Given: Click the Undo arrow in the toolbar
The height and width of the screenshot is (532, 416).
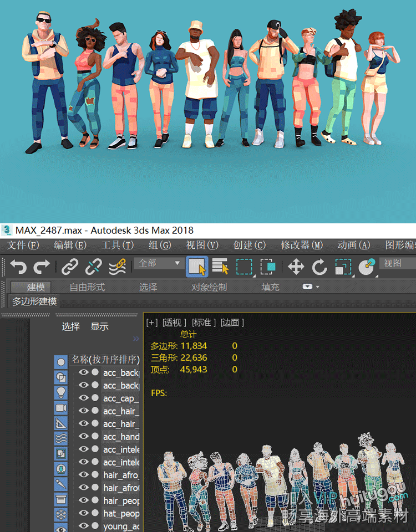Looking at the screenshot, I should tap(18, 267).
